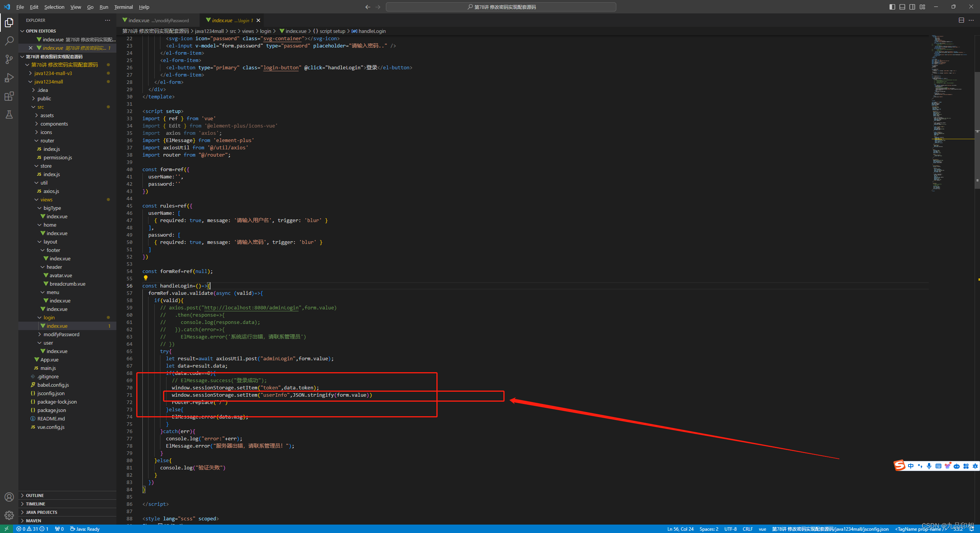The width and height of the screenshot is (980, 533).
Task: Go back using the left arrow
Action: tap(367, 7)
